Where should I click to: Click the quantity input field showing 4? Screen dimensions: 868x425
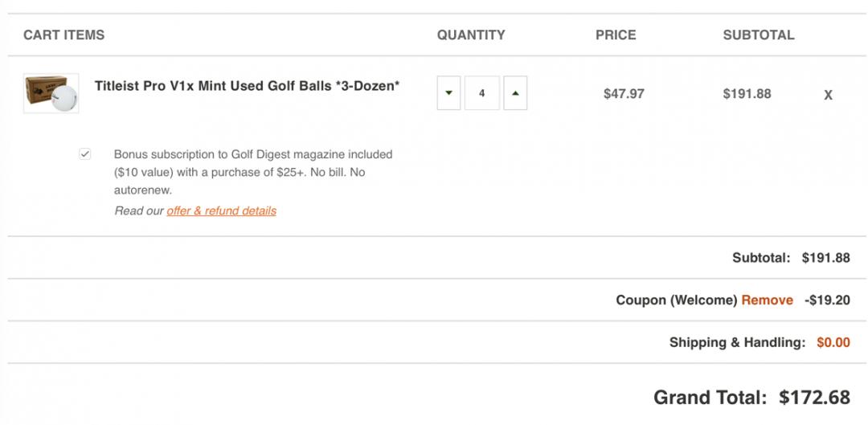(x=482, y=93)
